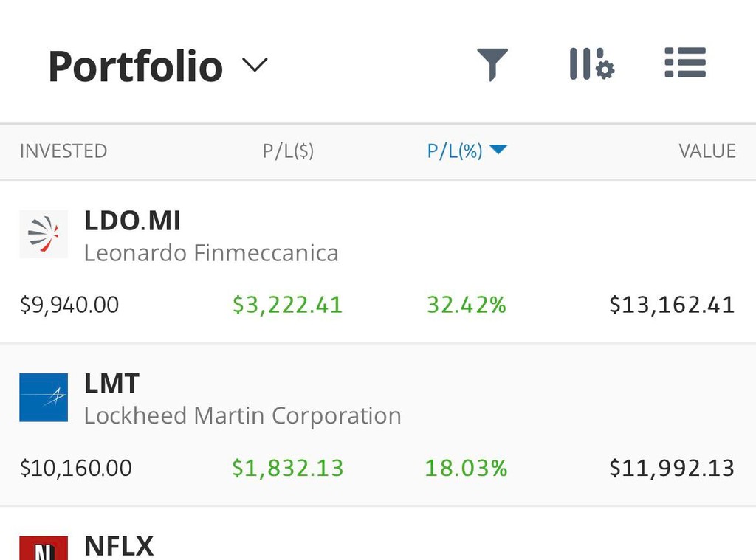Open the LMT ticker
756x560 pixels.
[x=111, y=384]
